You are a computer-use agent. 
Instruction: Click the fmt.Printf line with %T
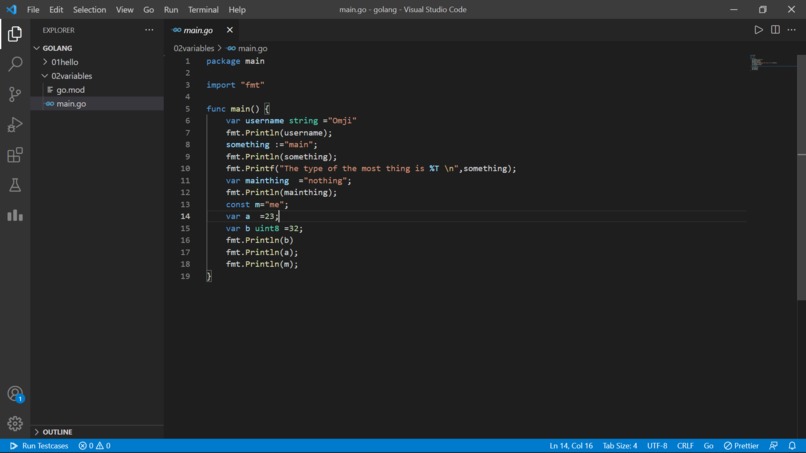pos(371,168)
